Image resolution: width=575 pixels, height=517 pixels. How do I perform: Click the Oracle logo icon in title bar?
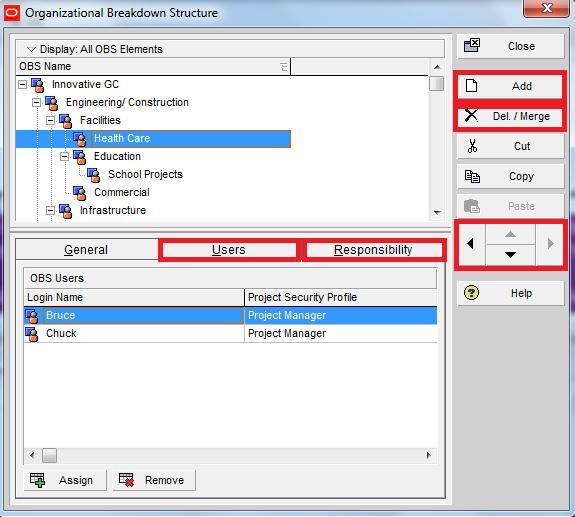[x=12, y=13]
